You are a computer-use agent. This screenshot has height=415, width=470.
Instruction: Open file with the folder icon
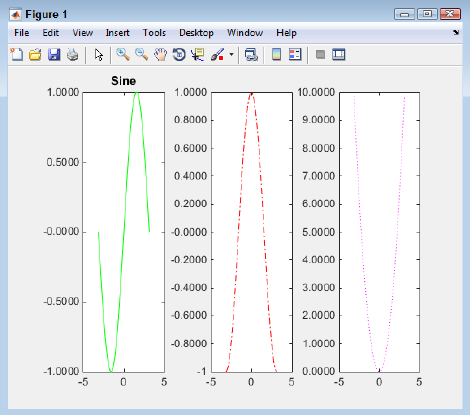point(35,55)
